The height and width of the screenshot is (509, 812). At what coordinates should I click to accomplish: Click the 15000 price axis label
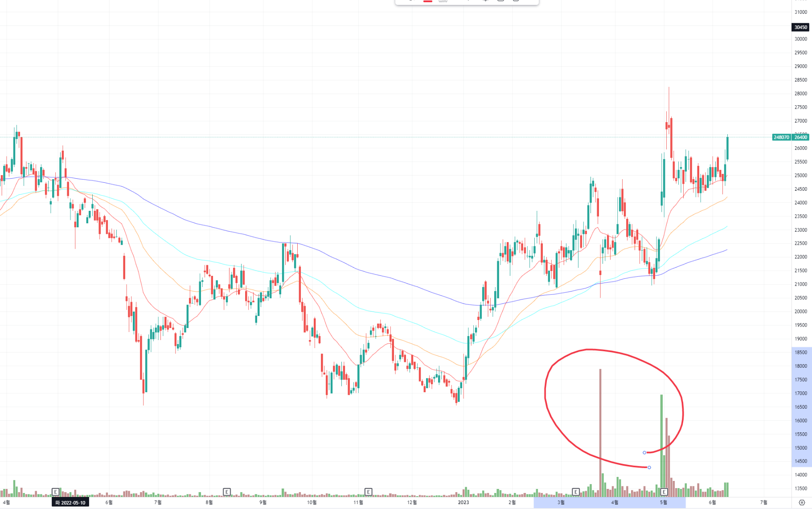pyautogui.click(x=800, y=448)
